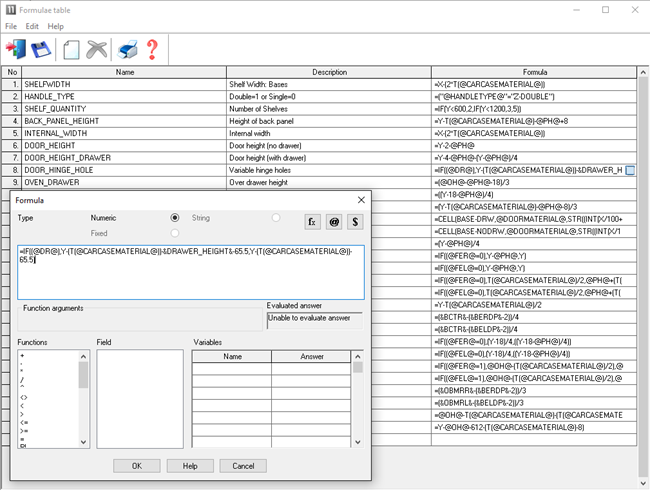Select the Fixed type radio button
The width and height of the screenshot is (650, 490).
[175, 233]
